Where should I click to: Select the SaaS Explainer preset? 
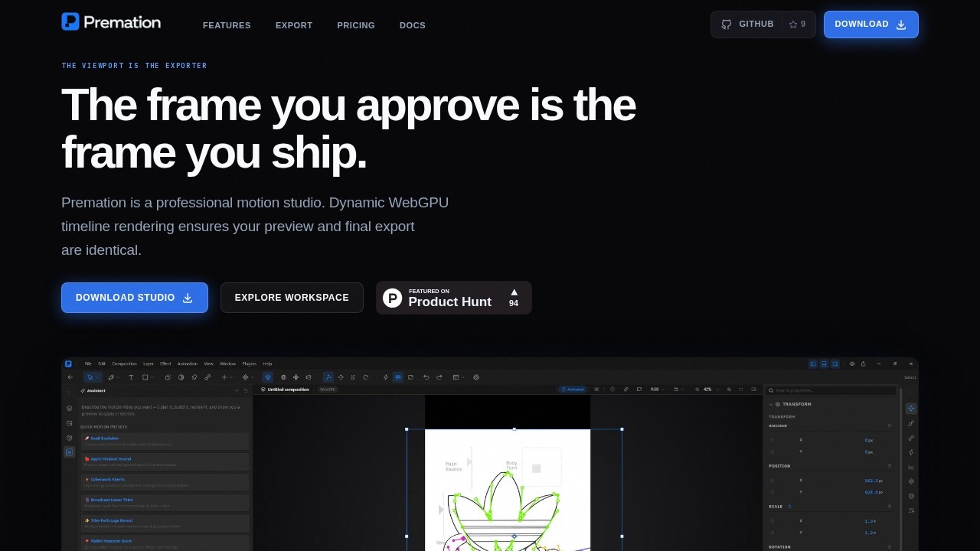pyautogui.click(x=165, y=441)
